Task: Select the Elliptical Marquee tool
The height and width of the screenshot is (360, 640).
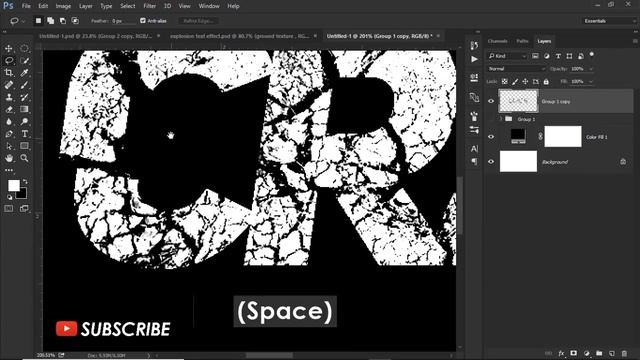Action: (24, 48)
